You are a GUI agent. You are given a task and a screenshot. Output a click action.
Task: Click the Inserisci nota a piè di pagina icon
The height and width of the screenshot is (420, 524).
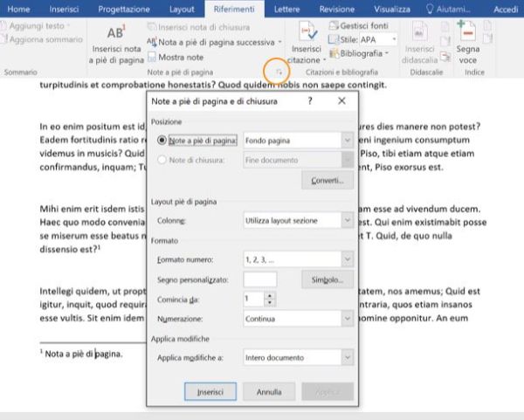click(116, 32)
